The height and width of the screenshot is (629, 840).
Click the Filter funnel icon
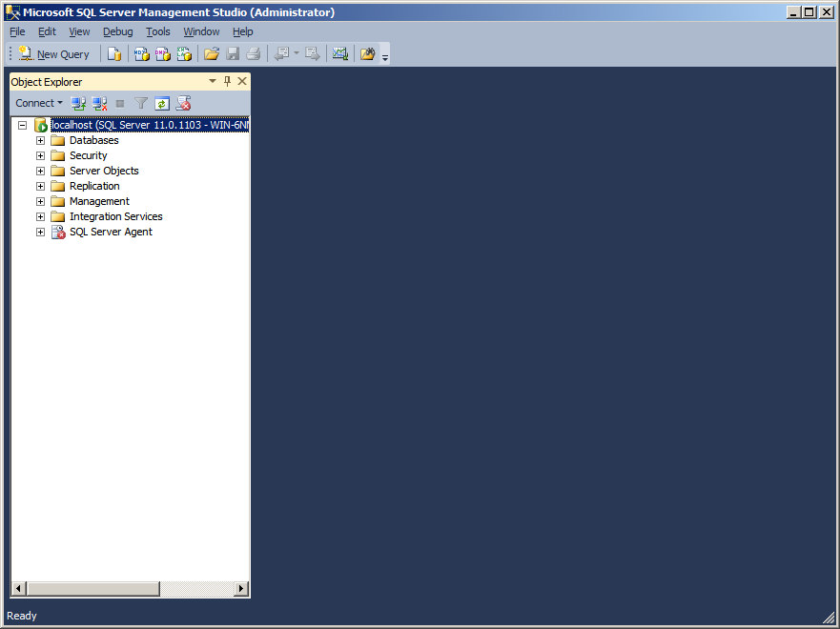tap(141, 103)
